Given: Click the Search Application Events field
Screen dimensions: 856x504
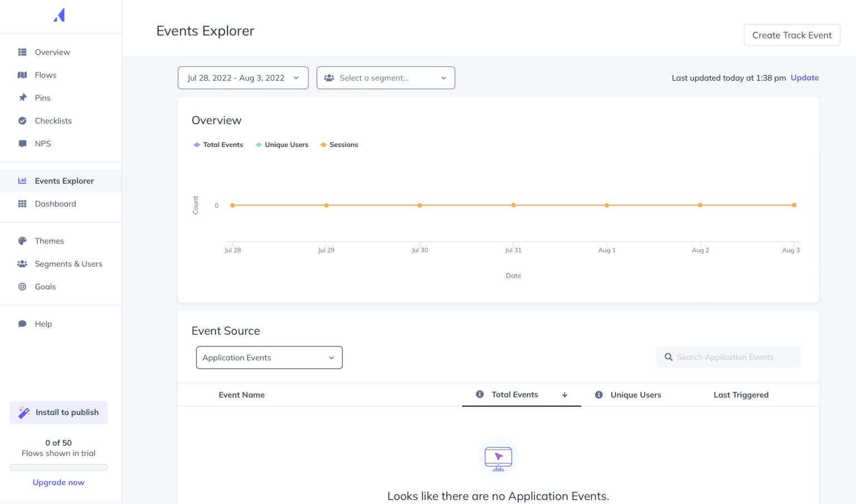Looking at the screenshot, I should pyautogui.click(x=728, y=357).
